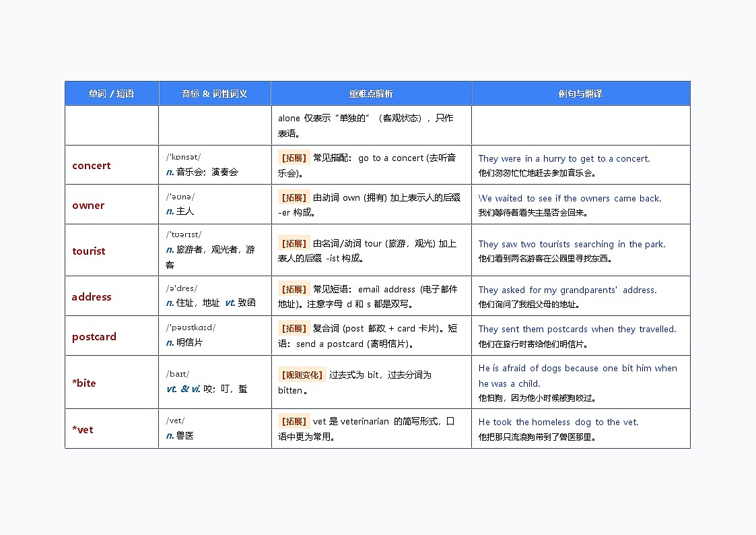Select the word concert
The width and height of the screenshot is (756, 535).
[x=91, y=166]
